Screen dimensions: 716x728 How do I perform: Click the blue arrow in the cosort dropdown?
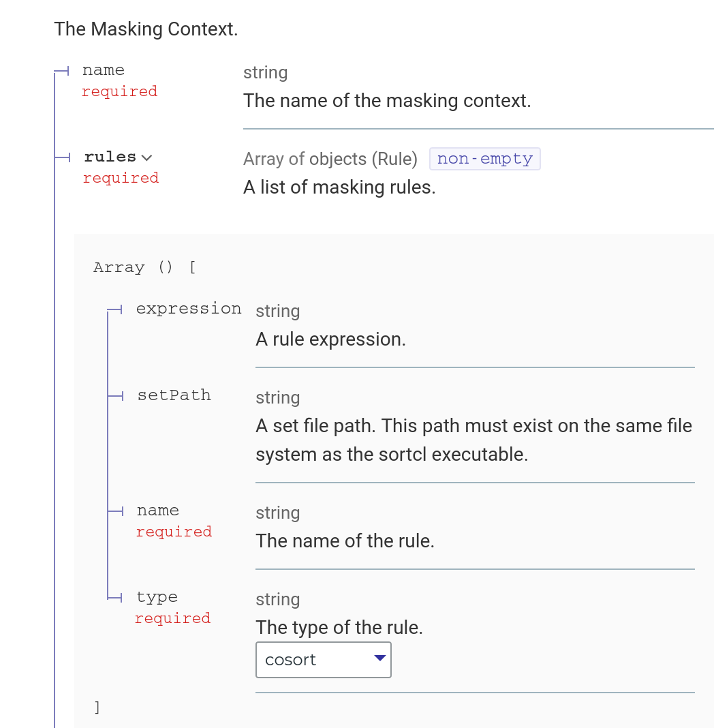coord(380,658)
